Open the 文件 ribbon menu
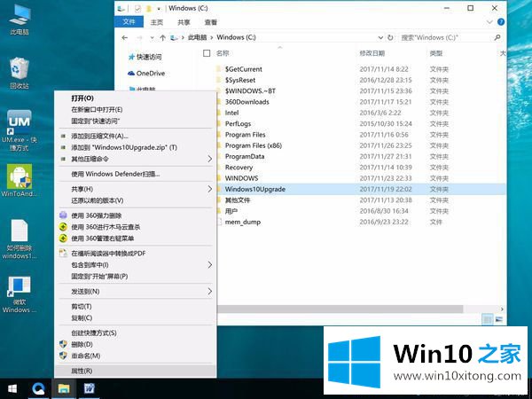Screen dimensions: 532x399 [x=129, y=21]
